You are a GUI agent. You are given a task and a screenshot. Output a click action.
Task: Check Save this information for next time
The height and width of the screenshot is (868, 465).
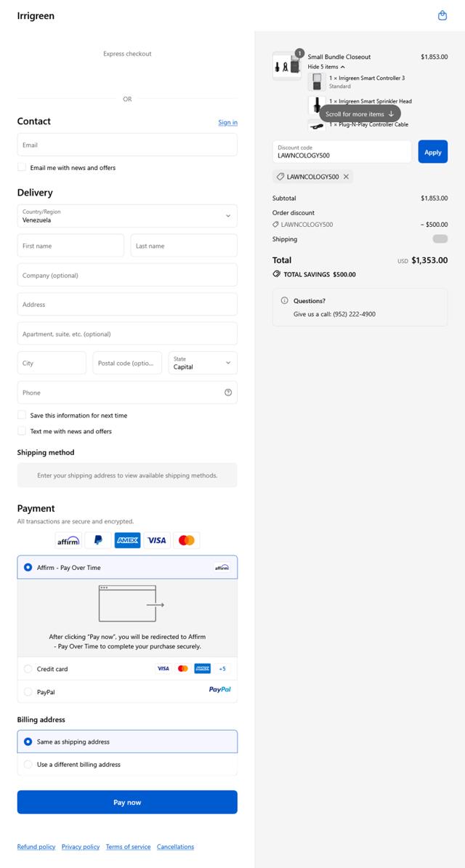22,414
